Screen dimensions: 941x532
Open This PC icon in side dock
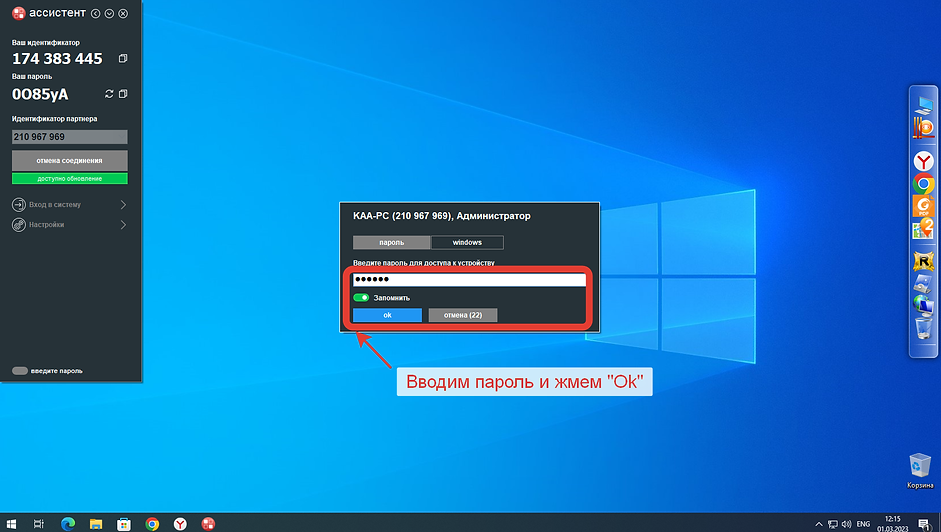pos(924,104)
